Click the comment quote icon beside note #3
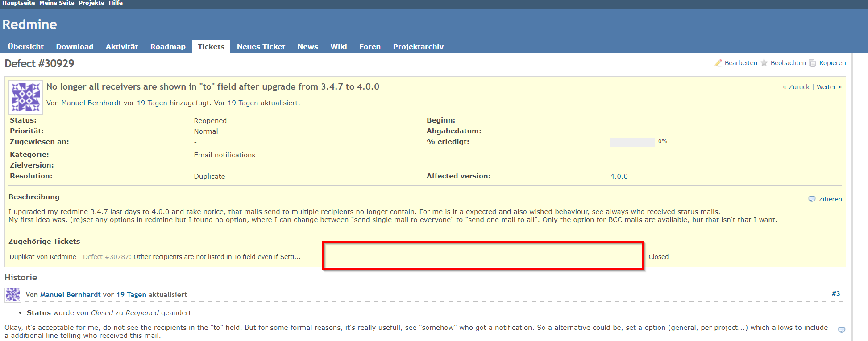The height and width of the screenshot is (341, 868). pos(842,330)
